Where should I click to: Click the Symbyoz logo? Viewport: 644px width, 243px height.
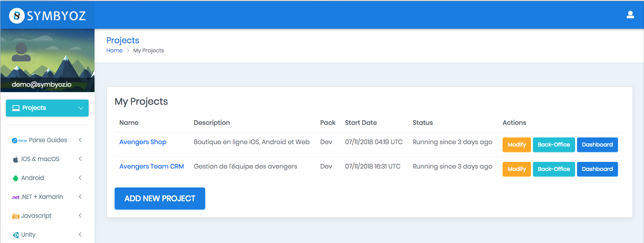(47, 15)
